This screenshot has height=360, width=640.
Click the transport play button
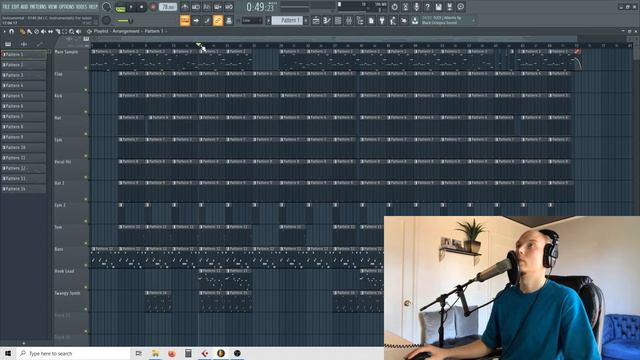(x=131, y=7)
